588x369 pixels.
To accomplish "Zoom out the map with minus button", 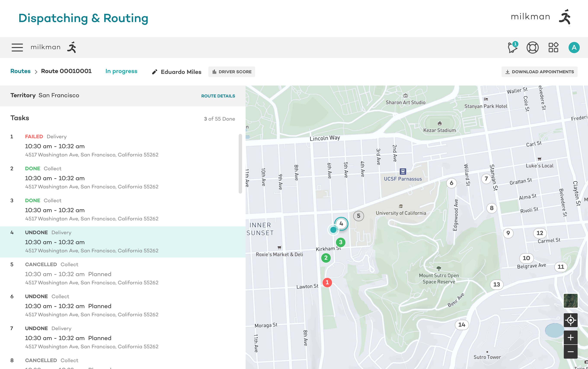I will 570,352.
